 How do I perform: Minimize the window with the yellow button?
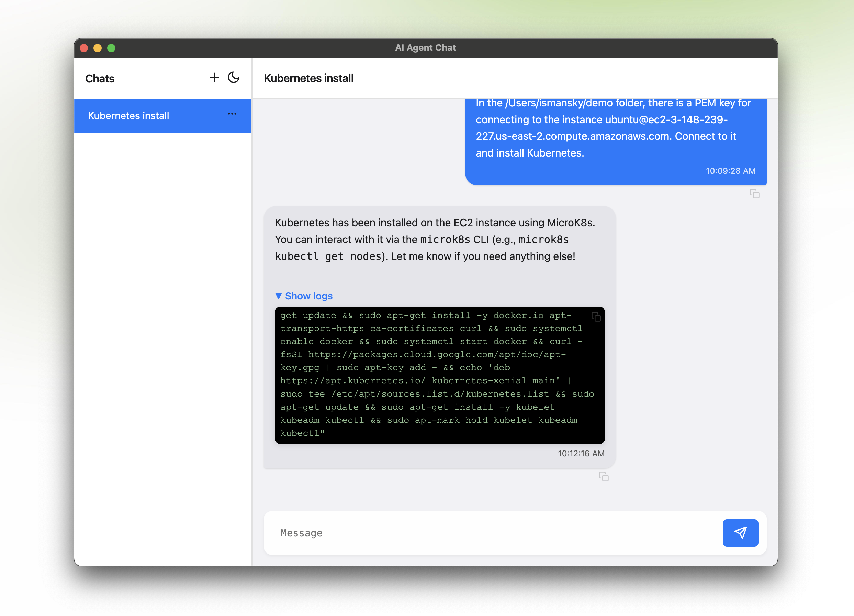[x=98, y=48]
